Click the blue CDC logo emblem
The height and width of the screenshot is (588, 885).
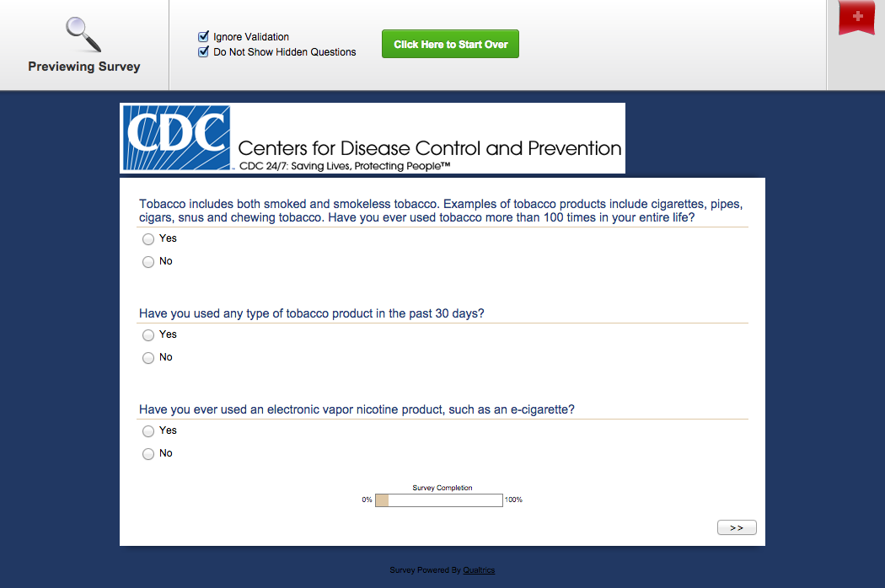[x=176, y=137]
